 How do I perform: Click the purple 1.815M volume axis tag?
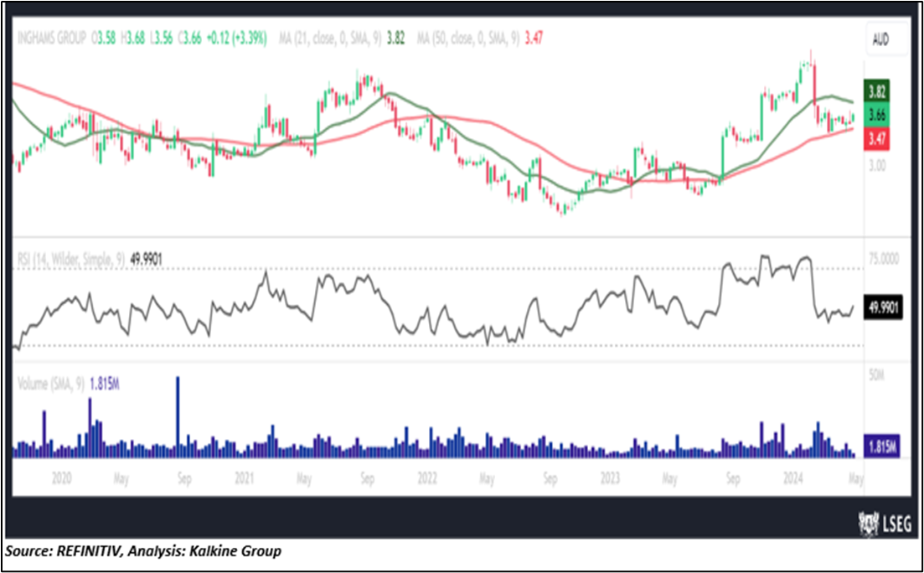882,447
